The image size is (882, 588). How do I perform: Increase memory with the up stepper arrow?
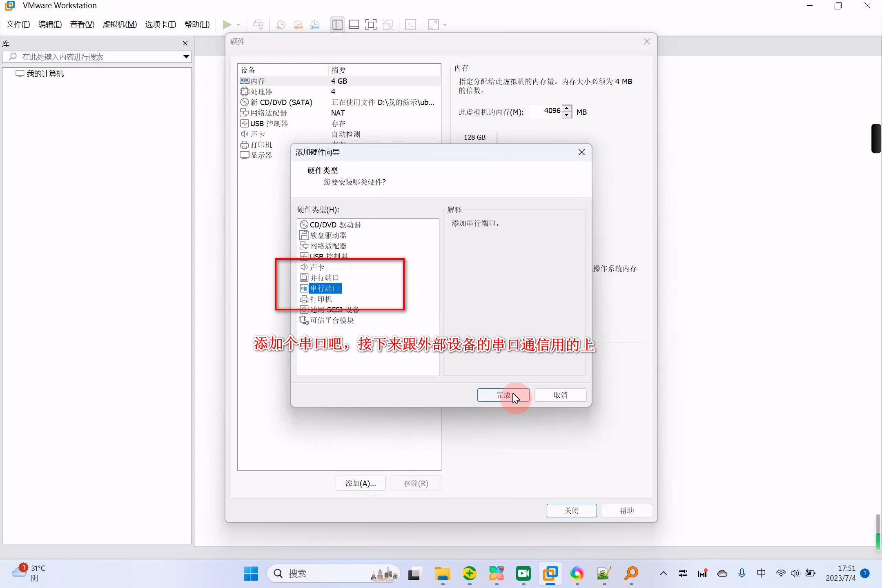click(x=567, y=108)
